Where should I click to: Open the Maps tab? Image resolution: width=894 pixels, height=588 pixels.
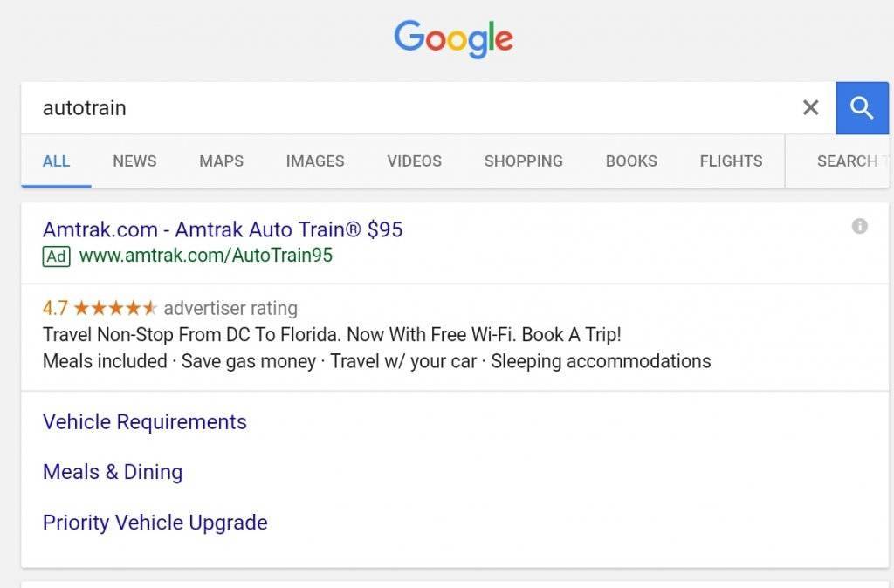tap(221, 161)
